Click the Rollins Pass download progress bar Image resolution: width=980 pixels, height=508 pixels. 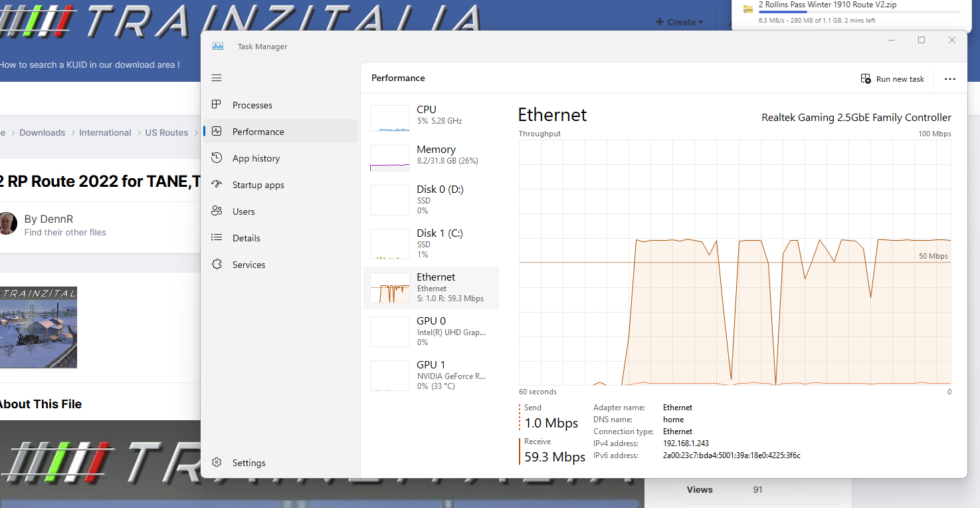859,12
